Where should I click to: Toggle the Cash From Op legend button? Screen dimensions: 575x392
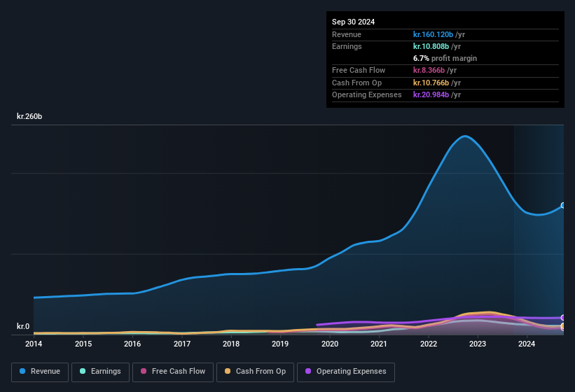[x=255, y=372]
